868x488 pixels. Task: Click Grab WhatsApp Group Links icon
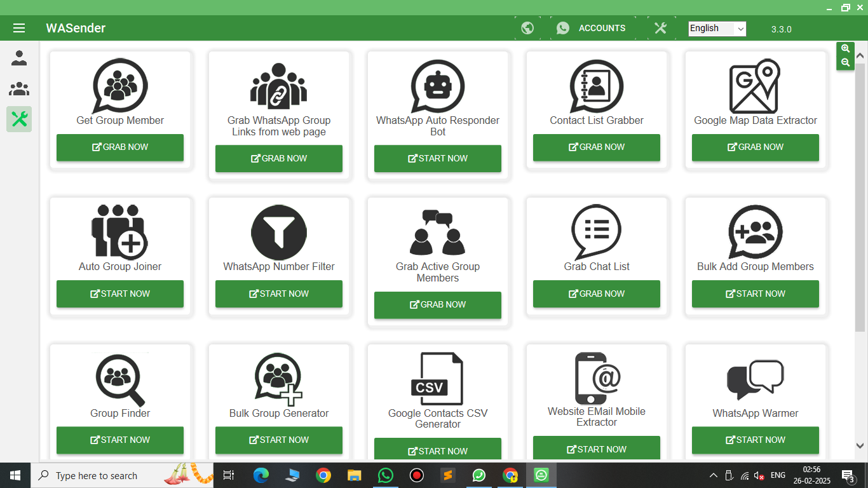click(x=279, y=86)
